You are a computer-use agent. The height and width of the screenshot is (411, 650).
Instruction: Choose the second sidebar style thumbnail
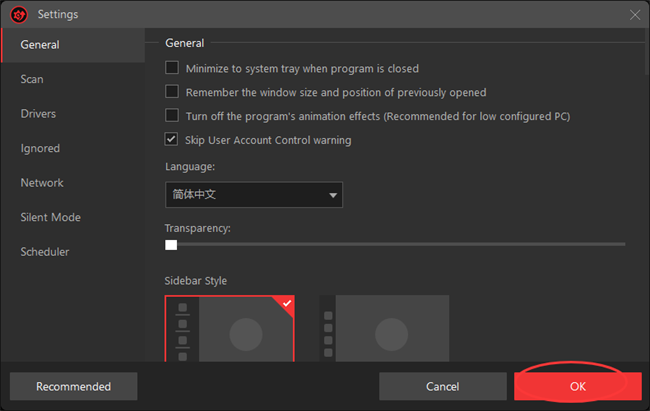point(384,328)
